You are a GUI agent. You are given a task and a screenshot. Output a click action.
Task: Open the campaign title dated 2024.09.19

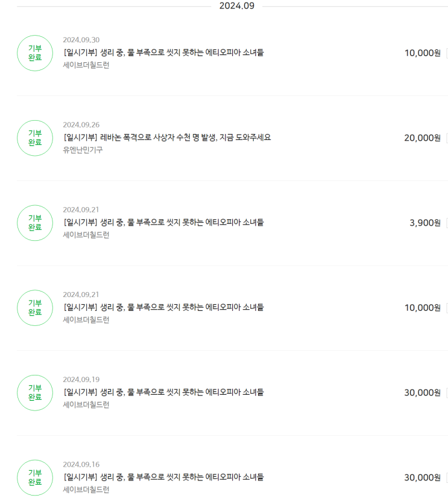tap(163, 392)
